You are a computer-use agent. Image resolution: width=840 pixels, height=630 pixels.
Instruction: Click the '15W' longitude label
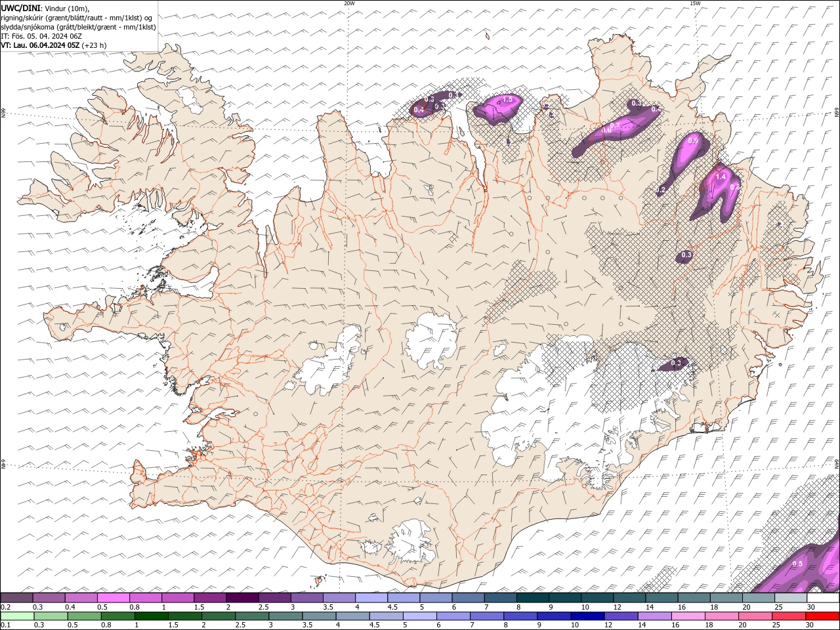click(x=695, y=3)
